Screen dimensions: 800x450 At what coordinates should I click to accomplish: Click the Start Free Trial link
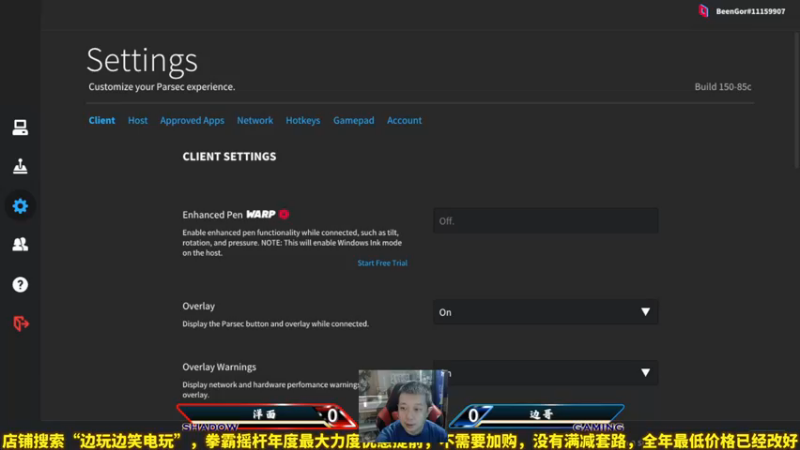(x=383, y=263)
